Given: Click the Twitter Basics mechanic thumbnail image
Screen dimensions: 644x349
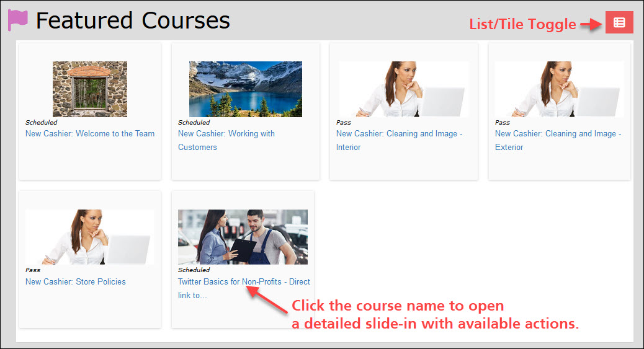Looking at the screenshot, I should [243, 237].
